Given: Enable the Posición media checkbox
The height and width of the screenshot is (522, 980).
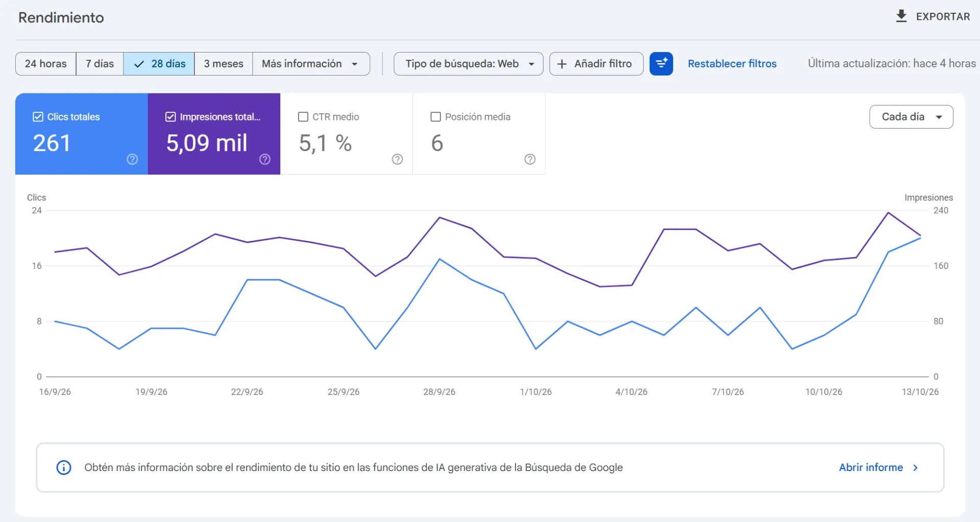Looking at the screenshot, I should click(x=436, y=117).
